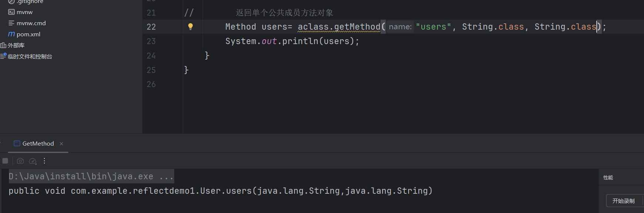Select mvnw.cmd in the project tree
Image resolution: width=644 pixels, height=213 pixels.
(x=31, y=23)
